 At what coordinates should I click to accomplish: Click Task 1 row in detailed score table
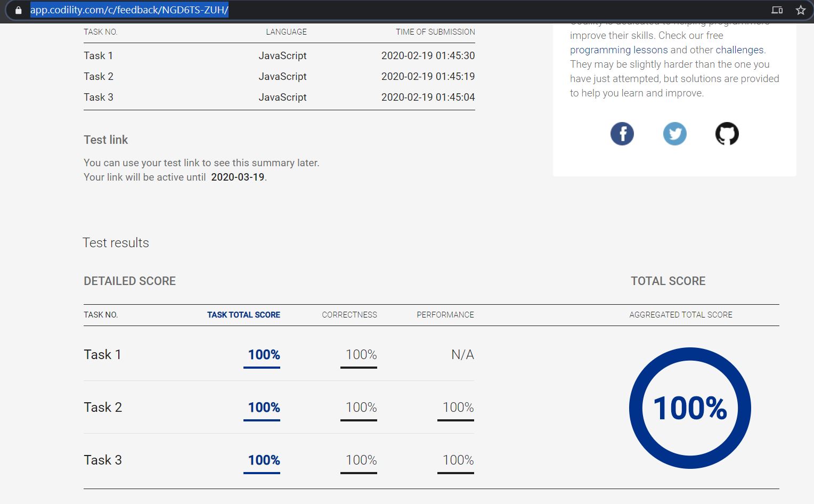click(x=279, y=355)
